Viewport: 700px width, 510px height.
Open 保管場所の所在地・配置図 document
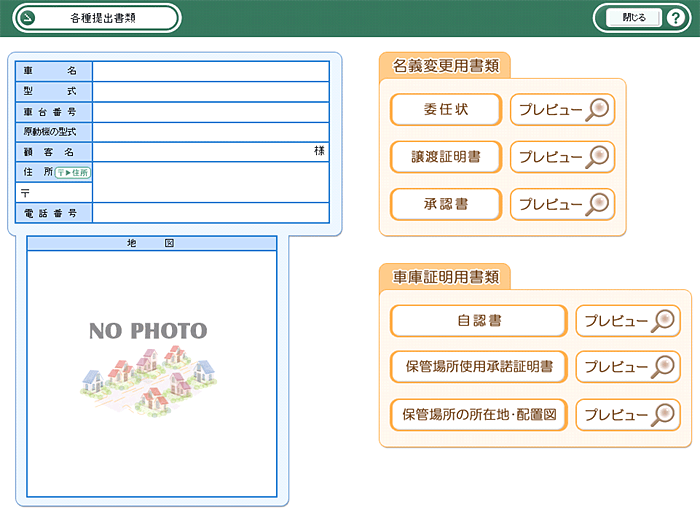pyautogui.click(x=479, y=414)
